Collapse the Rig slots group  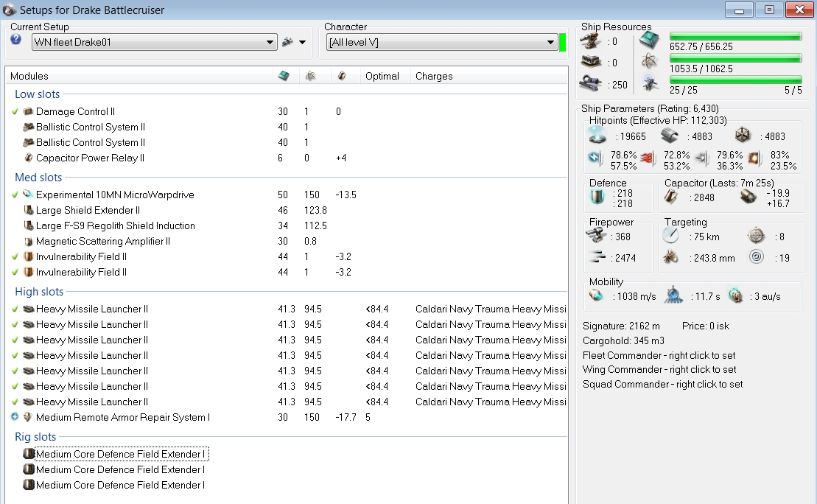coord(35,437)
